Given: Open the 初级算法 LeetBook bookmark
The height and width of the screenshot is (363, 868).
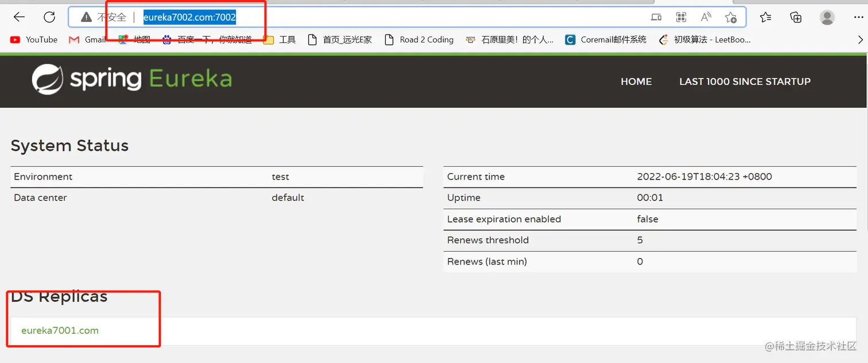Looking at the screenshot, I should click(704, 40).
